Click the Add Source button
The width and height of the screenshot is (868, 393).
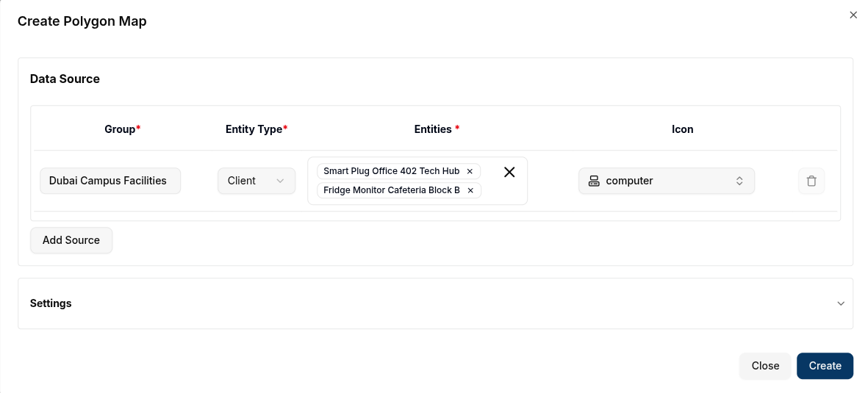click(71, 240)
